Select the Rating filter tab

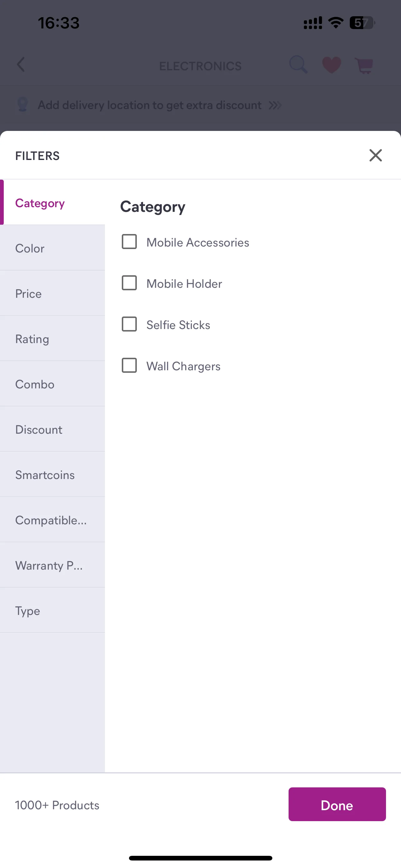point(52,339)
